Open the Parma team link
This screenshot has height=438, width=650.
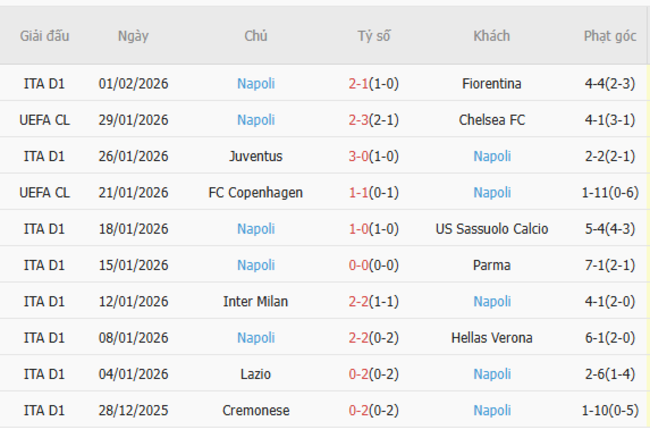[x=492, y=265]
